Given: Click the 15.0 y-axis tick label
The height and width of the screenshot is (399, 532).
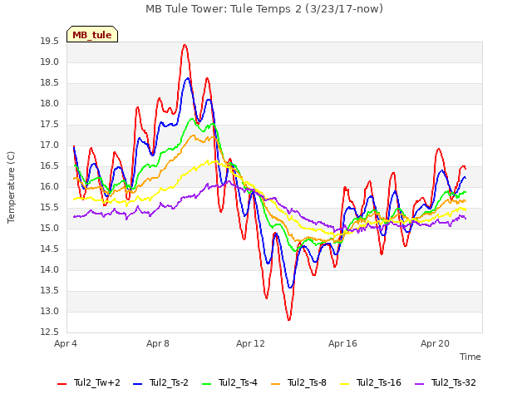Looking at the screenshot, I should coord(50,229).
